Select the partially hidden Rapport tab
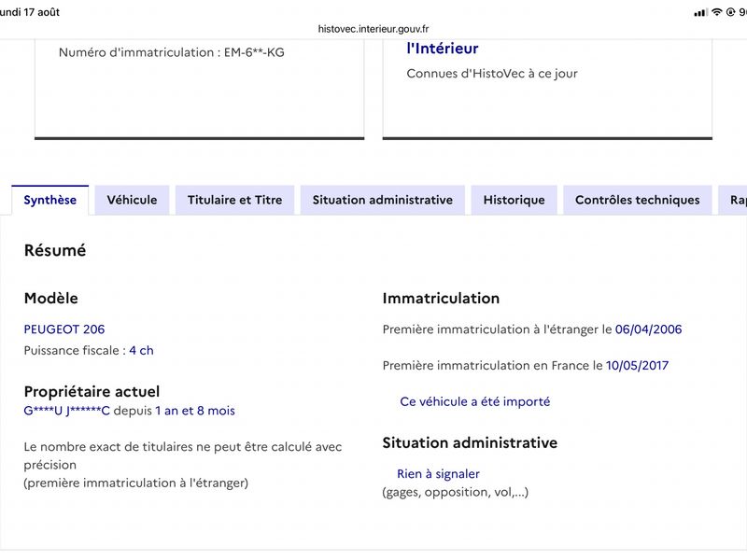747x560 pixels. pos(734,200)
